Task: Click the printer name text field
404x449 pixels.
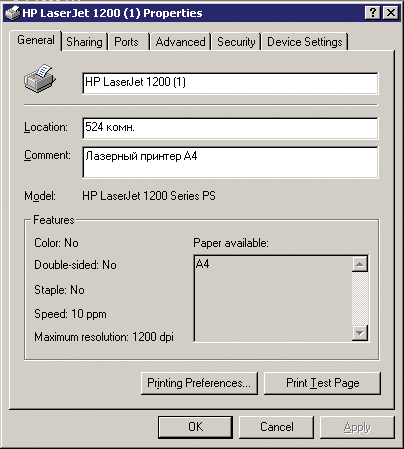Action: (230, 83)
